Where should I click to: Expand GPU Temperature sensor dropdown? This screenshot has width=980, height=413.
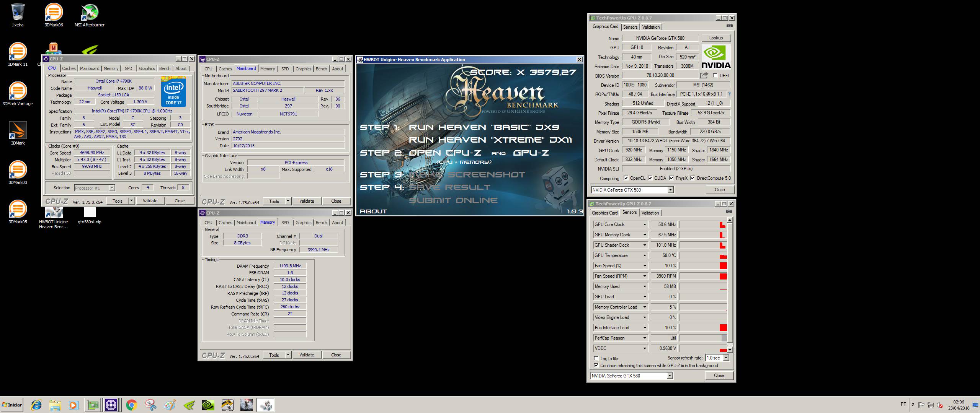(x=645, y=255)
